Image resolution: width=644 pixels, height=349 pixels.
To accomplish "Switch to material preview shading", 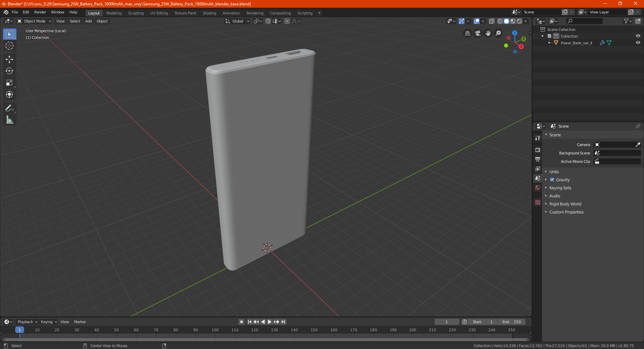I will pyautogui.click(x=513, y=21).
